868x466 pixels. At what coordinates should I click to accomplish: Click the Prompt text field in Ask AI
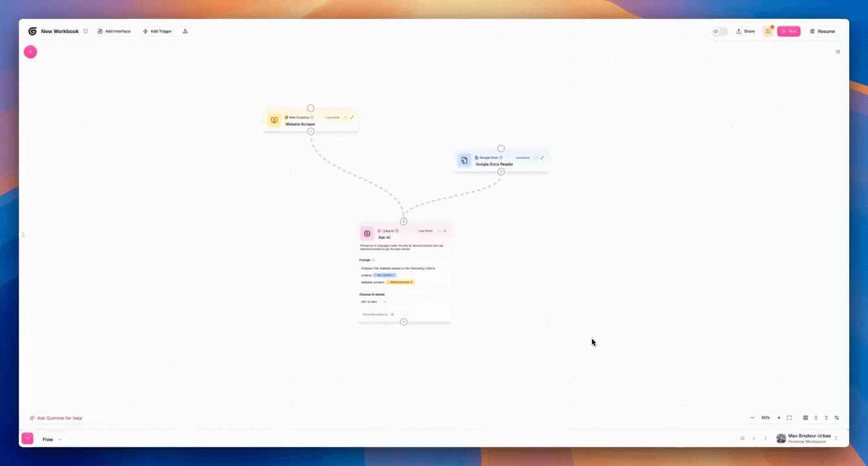[404, 275]
